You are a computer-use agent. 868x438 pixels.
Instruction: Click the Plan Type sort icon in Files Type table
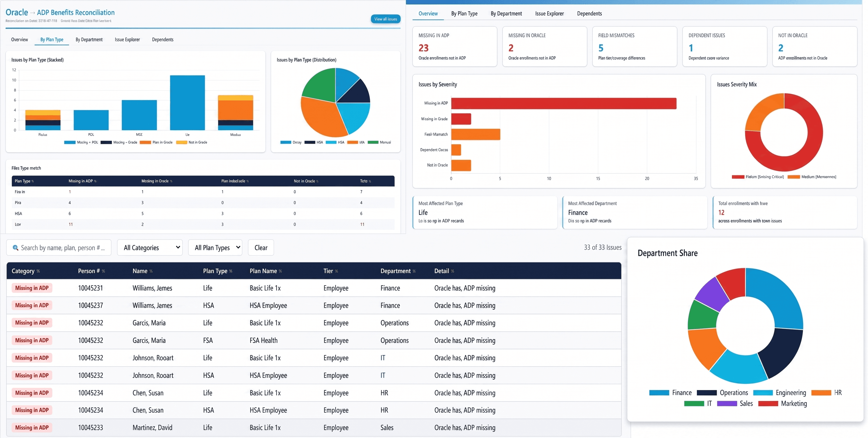(33, 181)
